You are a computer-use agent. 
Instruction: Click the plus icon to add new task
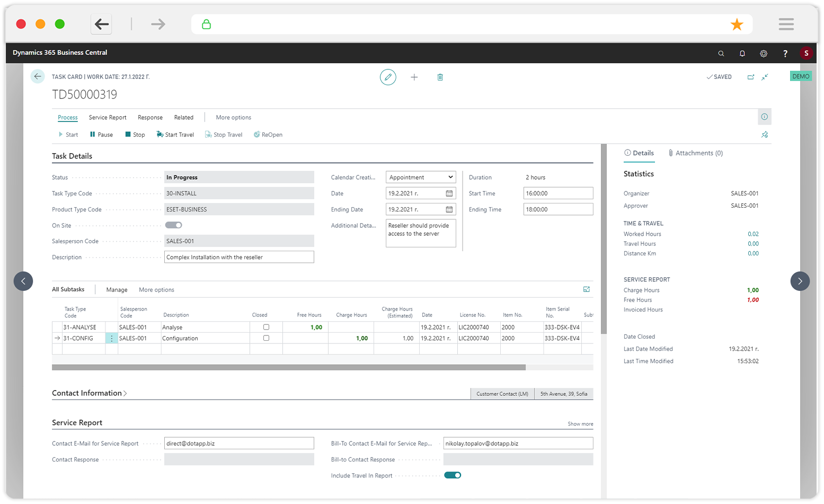[x=414, y=77]
